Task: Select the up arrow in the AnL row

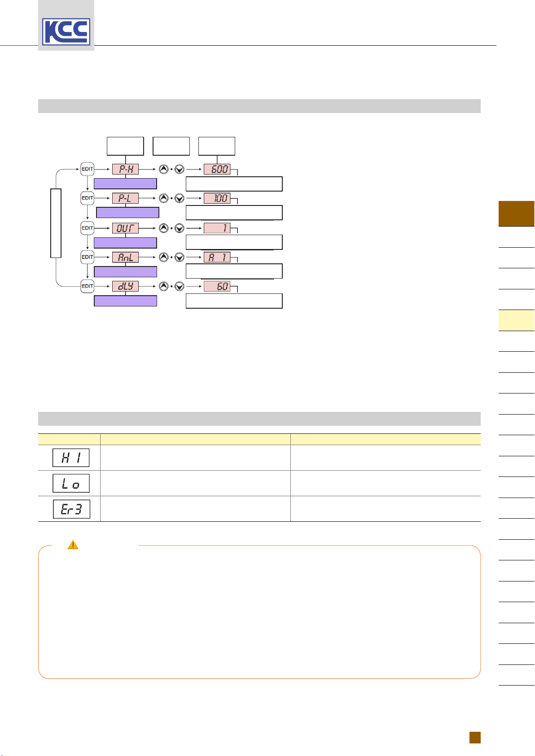Action: coord(164,258)
